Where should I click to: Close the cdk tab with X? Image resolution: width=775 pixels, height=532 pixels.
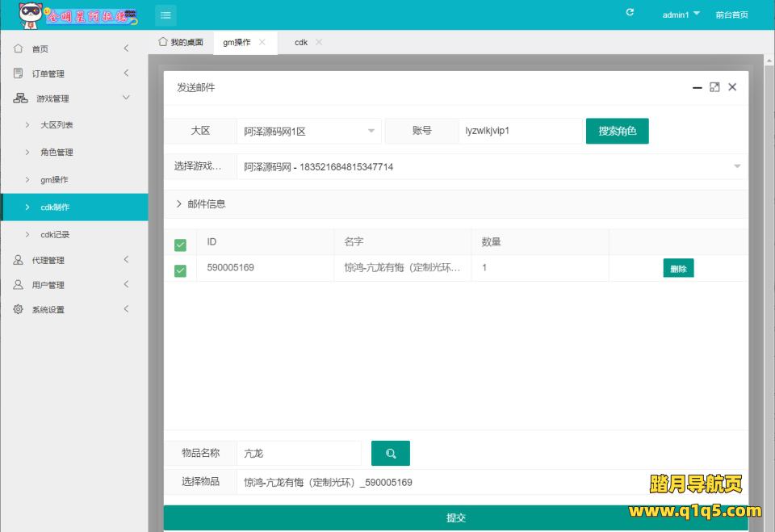[319, 42]
